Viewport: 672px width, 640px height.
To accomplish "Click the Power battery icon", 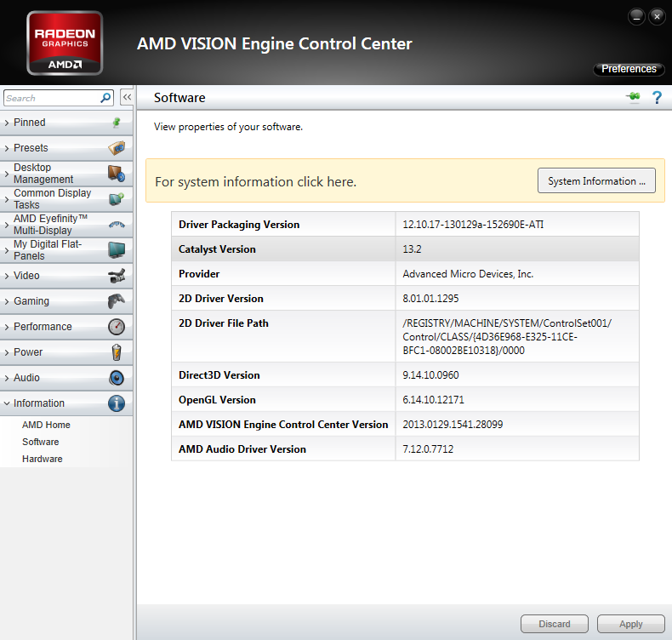I will tap(117, 352).
